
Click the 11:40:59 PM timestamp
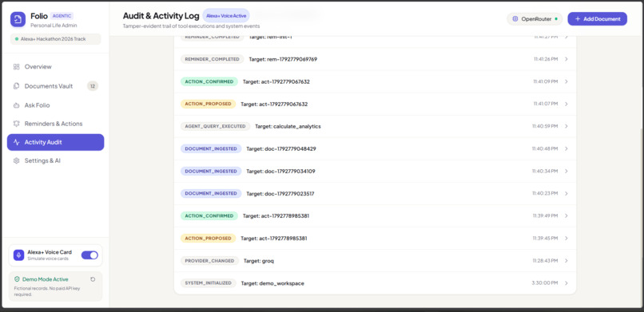point(545,126)
